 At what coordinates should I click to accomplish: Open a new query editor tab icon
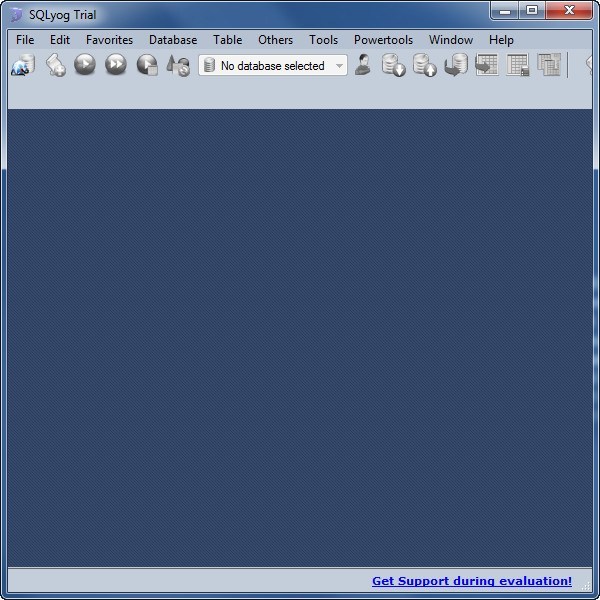point(55,65)
